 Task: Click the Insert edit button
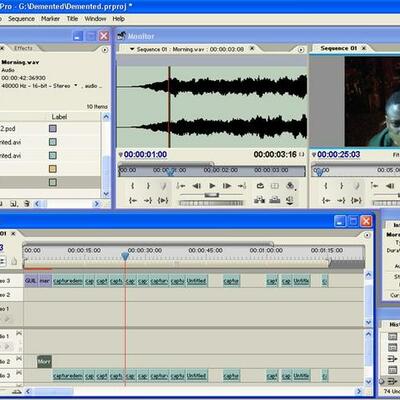(259, 200)
